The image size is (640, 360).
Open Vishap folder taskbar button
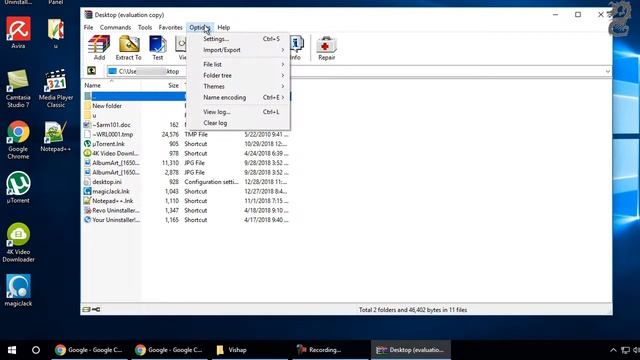[x=249, y=350]
